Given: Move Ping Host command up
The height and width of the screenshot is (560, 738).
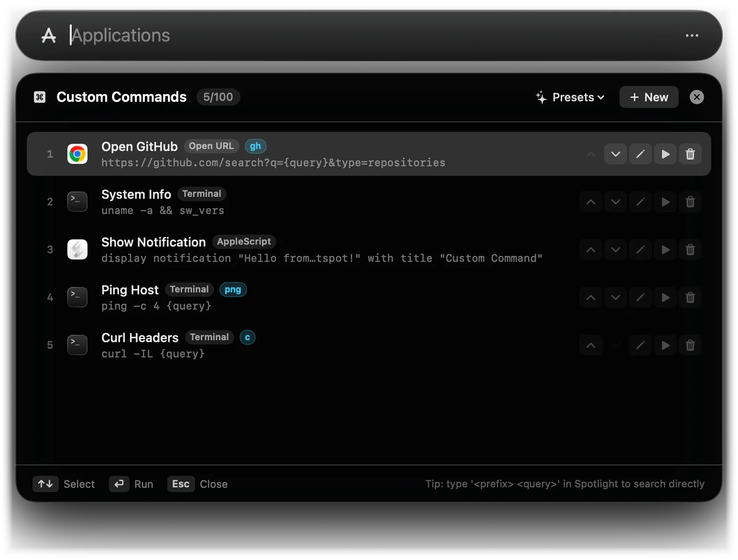Looking at the screenshot, I should [591, 297].
